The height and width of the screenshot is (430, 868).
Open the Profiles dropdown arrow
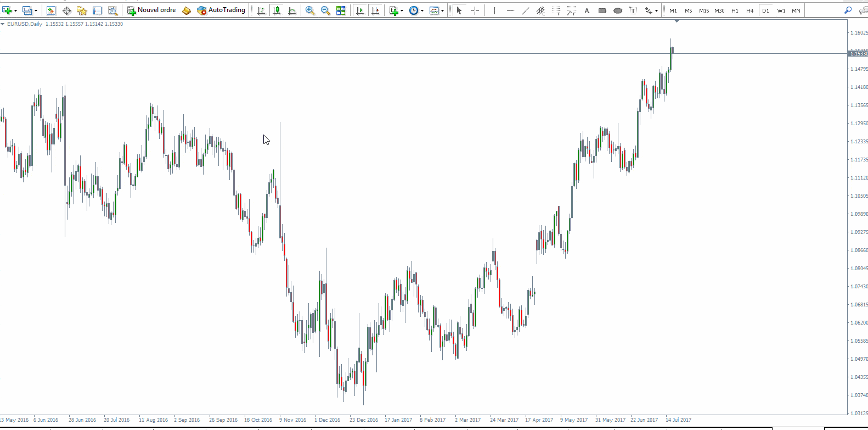pos(36,10)
